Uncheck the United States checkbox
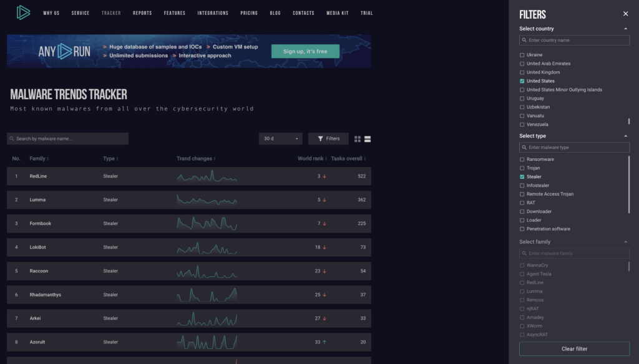 click(x=522, y=81)
